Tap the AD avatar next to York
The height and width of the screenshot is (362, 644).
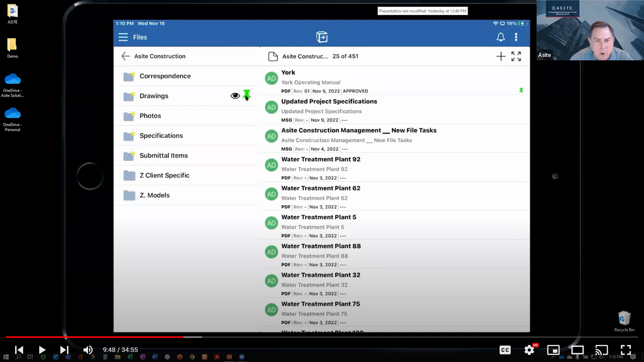[271, 78]
